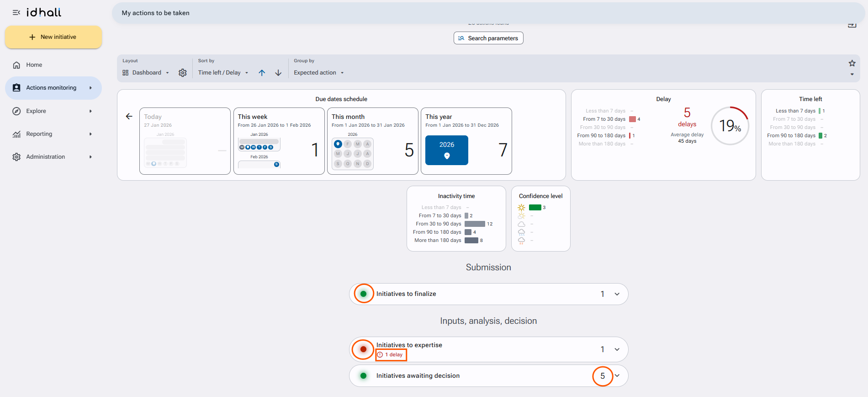The image size is (868, 397).
Task: Click the Home house icon
Action: (x=16, y=65)
